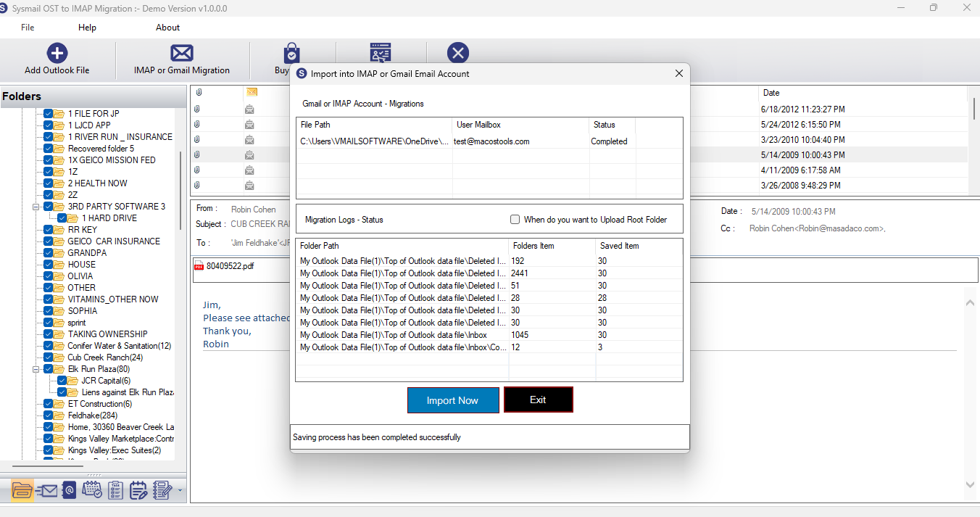
Task: Uncheck the Cub Creek Ranch(24) folder checkbox
Action: [49, 357]
